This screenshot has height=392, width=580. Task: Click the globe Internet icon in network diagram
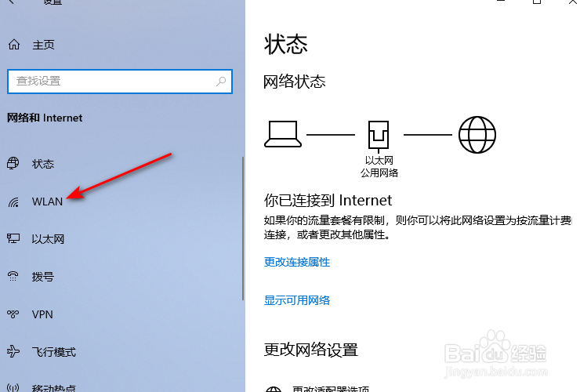pyautogui.click(x=477, y=135)
